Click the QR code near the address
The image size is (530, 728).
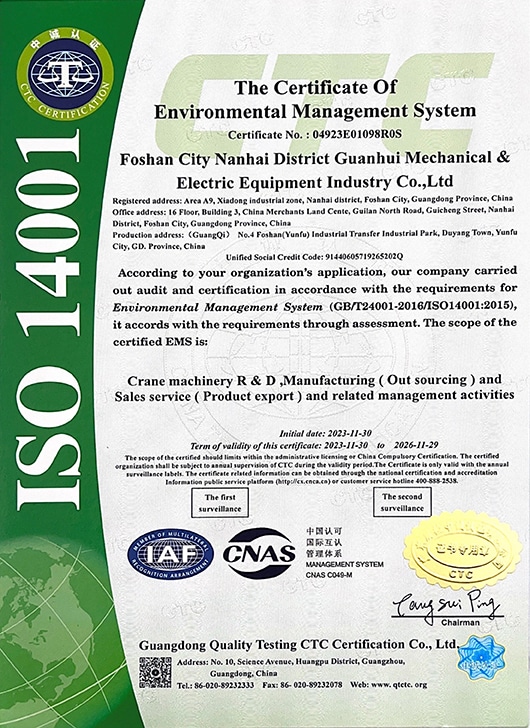tap(155, 672)
